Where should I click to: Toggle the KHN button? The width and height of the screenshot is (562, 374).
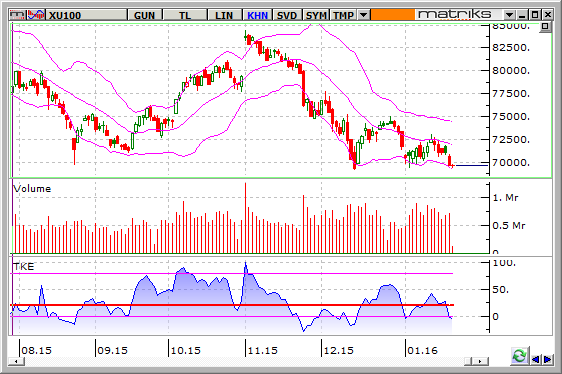pos(257,15)
